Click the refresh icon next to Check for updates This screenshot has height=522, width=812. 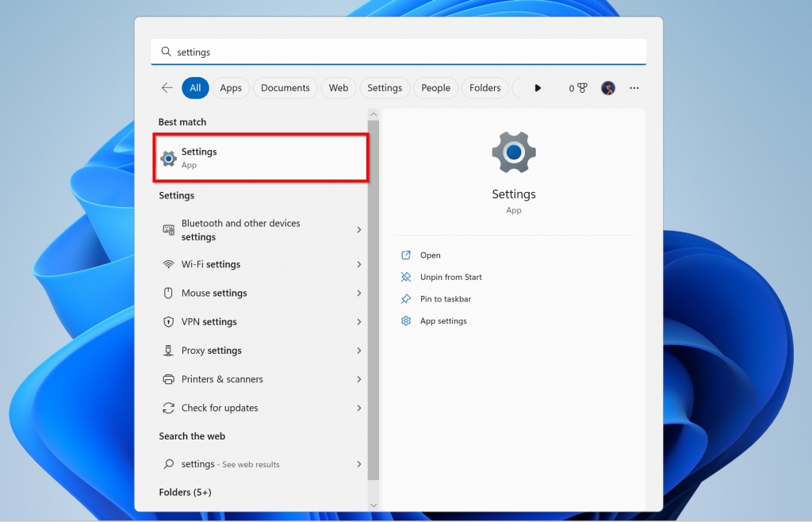click(x=168, y=407)
